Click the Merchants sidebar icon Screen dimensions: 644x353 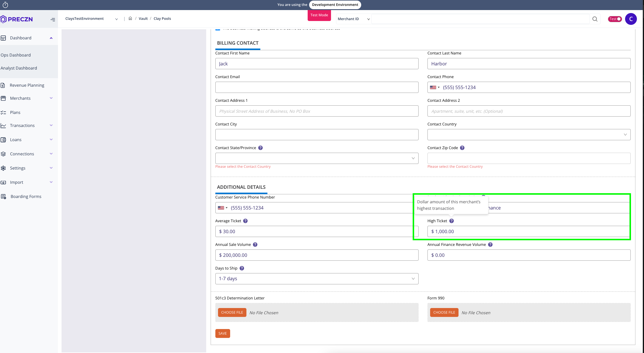coord(4,98)
